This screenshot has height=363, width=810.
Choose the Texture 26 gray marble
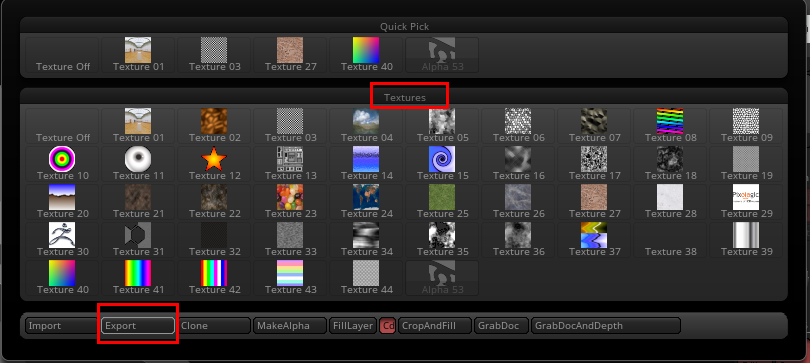(518, 202)
